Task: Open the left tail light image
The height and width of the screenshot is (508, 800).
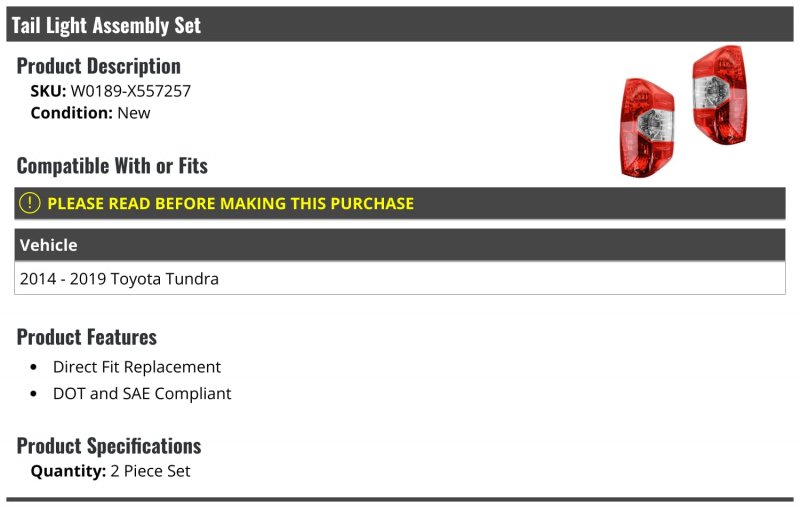Action: tap(647, 128)
